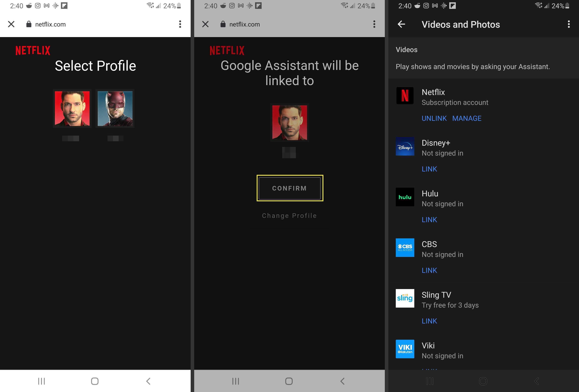Image resolution: width=579 pixels, height=392 pixels.
Task: Tap the 'Videos' section header
Action: click(x=406, y=50)
